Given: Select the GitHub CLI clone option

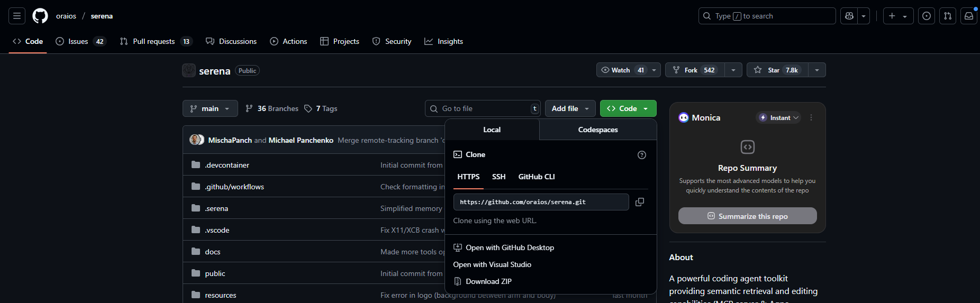Looking at the screenshot, I should point(537,177).
